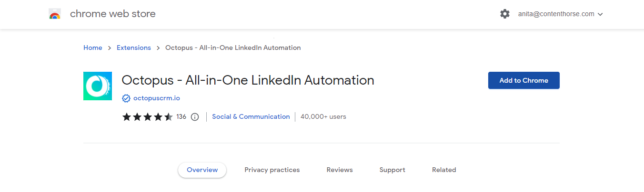Open the Social & Communication category
644x192 pixels.
click(251, 116)
